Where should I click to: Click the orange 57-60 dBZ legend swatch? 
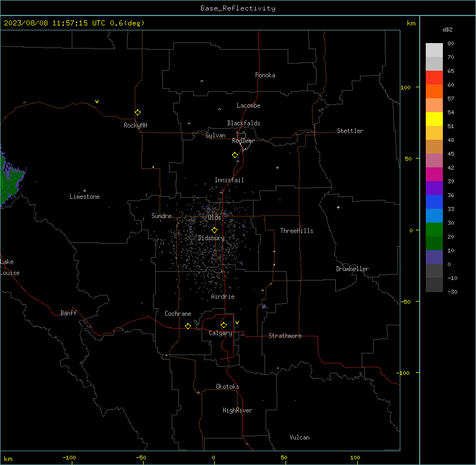click(x=434, y=91)
